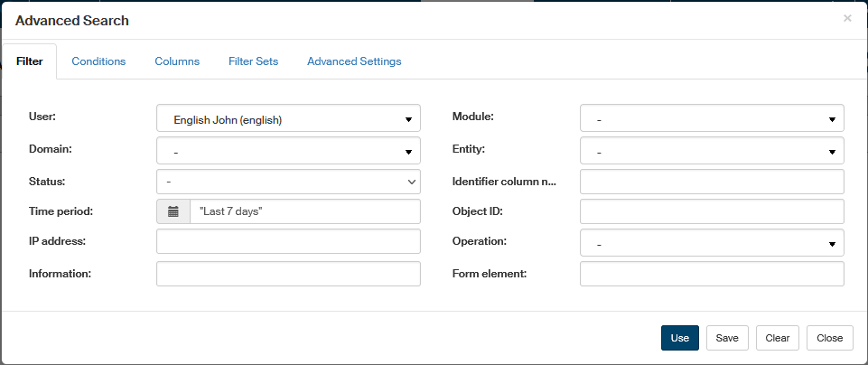This screenshot has width=868, height=365.
Task: Open the Entity dropdown
Action: click(711, 151)
